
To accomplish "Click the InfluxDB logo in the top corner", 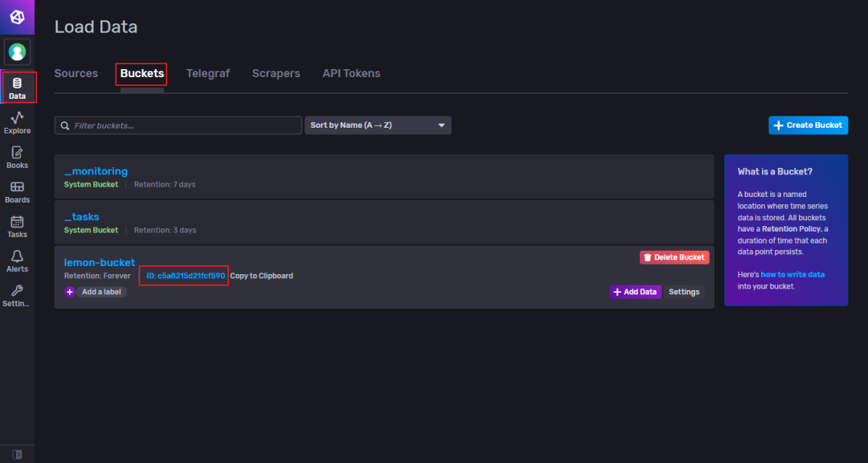I will click(x=16, y=16).
